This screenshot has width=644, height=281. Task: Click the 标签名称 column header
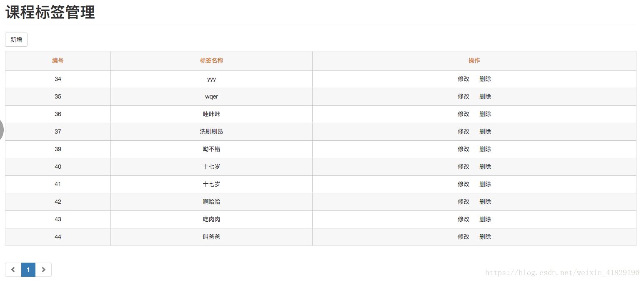(211, 61)
